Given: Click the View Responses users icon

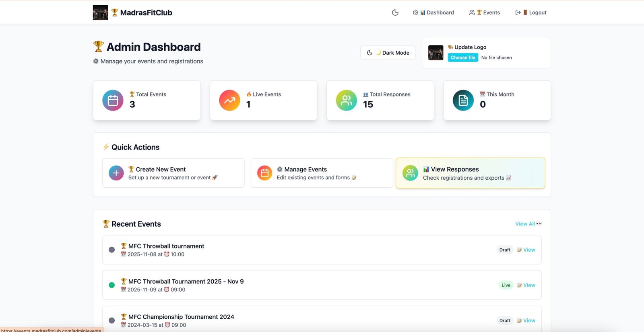Looking at the screenshot, I should (410, 173).
